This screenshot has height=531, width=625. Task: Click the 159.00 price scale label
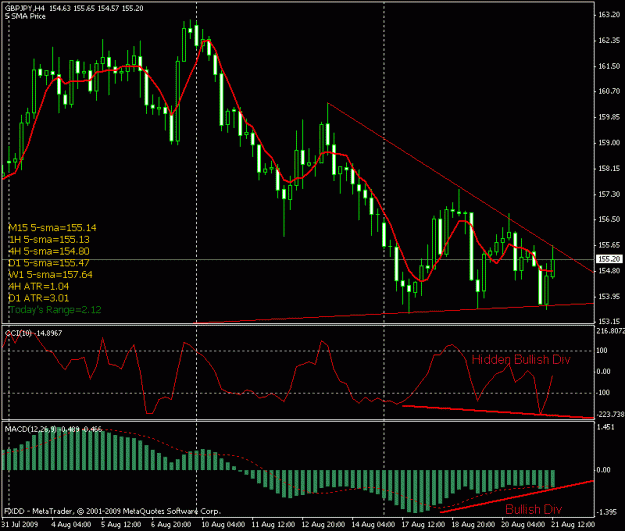click(609, 143)
